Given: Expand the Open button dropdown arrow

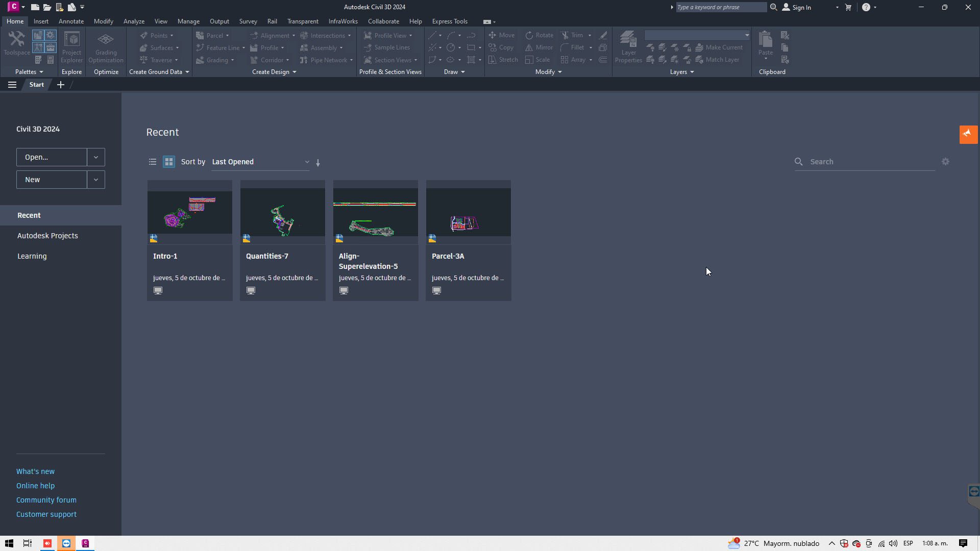Looking at the screenshot, I should tap(96, 157).
